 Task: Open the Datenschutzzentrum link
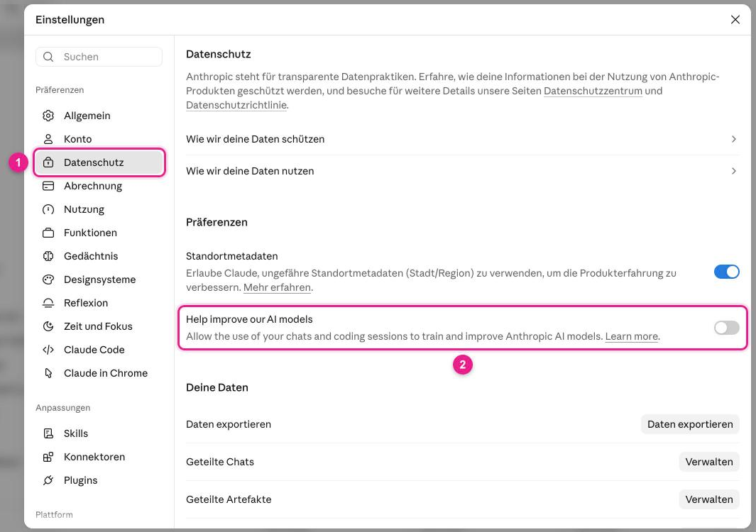coord(593,91)
